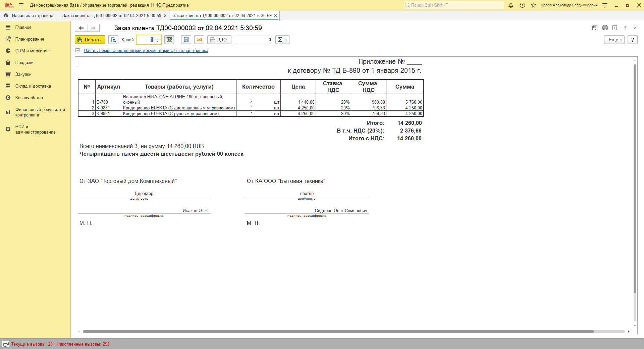The image size is (644, 349).
Task: Focus the Копий input field
Action: tap(145, 40)
